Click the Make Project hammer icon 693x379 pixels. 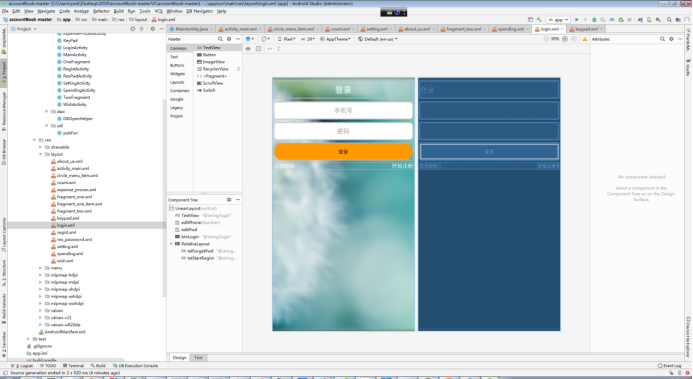point(539,19)
